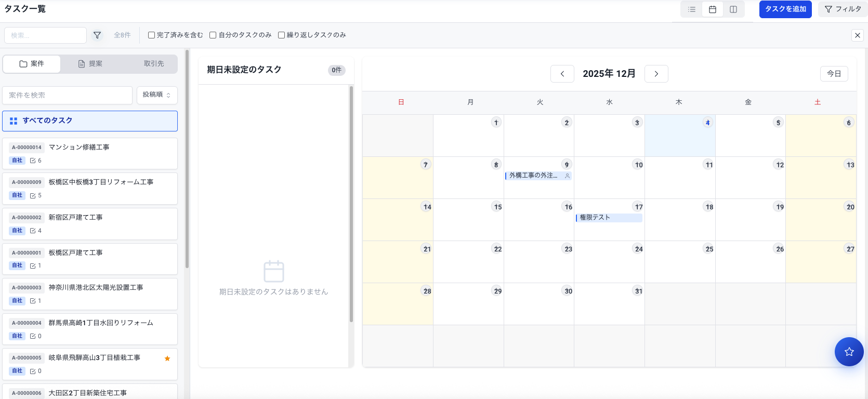Open 大田区2丁目新築住宅工事 card
868x399 pixels.
click(x=90, y=392)
